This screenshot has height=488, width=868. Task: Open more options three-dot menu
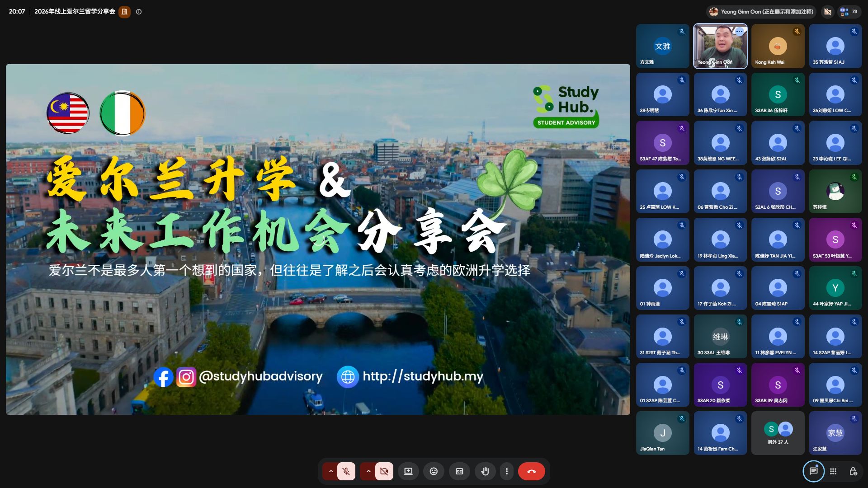click(x=507, y=471)
